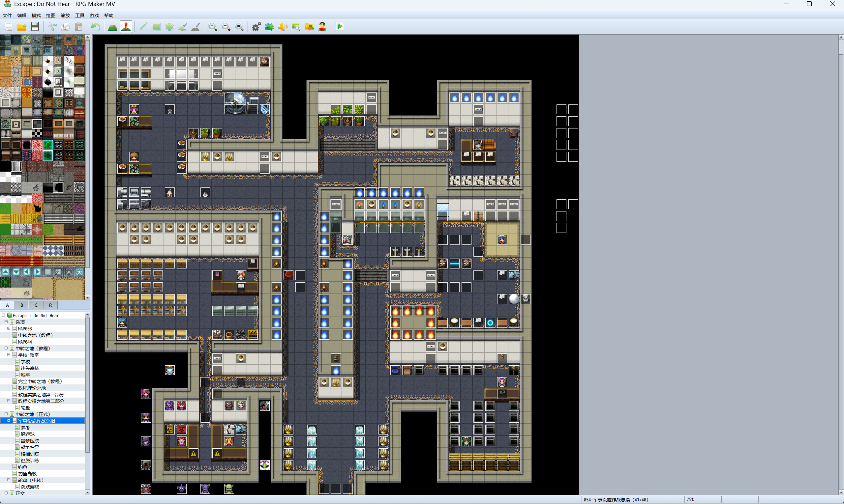Expand the MAP003 tree node
The width and height of the screenshot is (844, 504).
[9, 328]
